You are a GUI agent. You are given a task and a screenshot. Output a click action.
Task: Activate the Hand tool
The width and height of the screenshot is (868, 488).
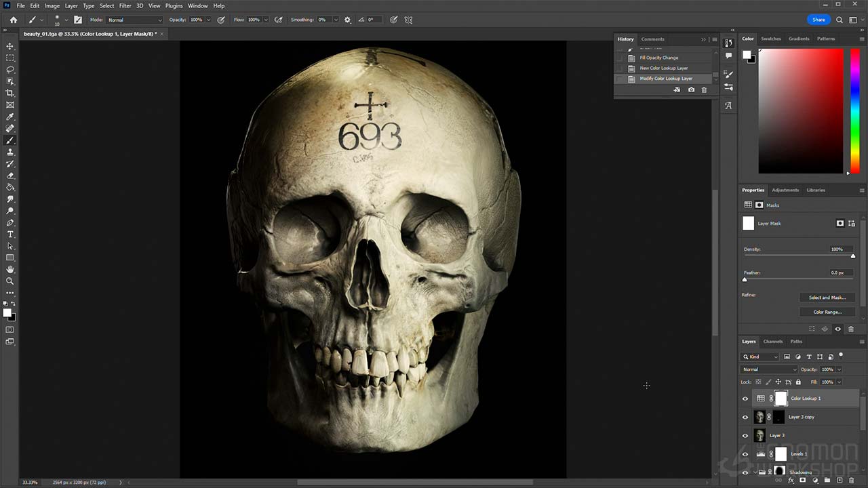click(10, 269)
